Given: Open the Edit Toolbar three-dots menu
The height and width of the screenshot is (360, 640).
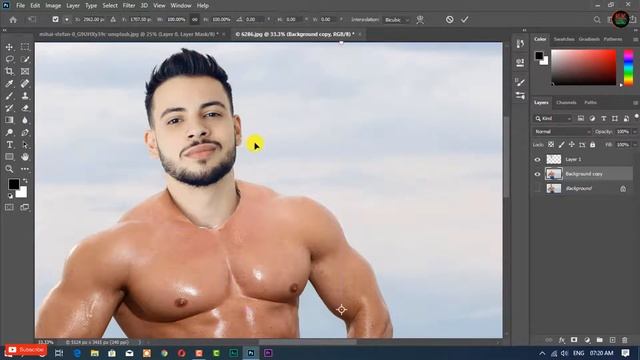Looking at the screenshot, I should point(25,169).
